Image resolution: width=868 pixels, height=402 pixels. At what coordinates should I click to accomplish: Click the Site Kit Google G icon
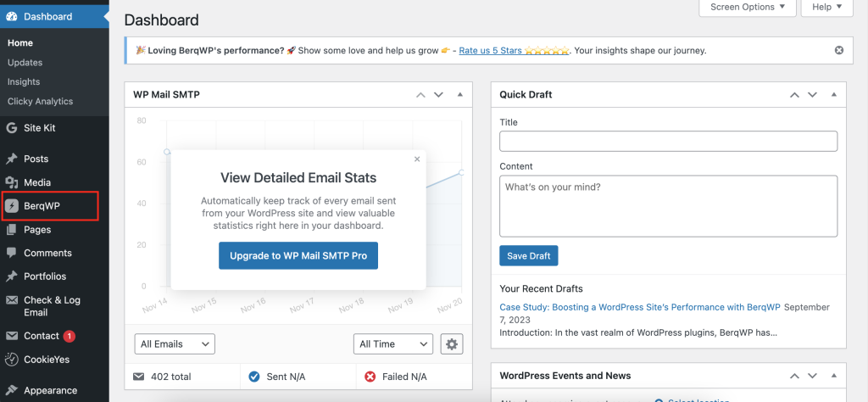coord(12,128)
